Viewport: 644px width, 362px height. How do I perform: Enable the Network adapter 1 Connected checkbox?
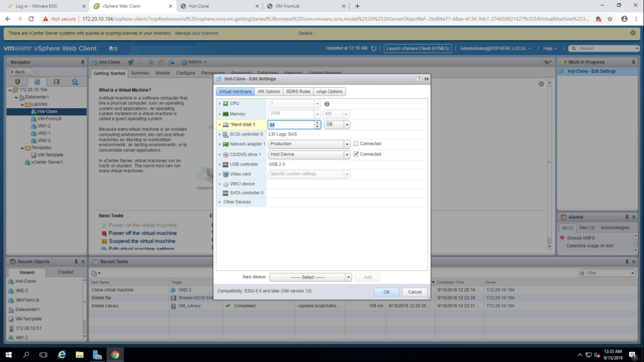click(x=356, y=144)
